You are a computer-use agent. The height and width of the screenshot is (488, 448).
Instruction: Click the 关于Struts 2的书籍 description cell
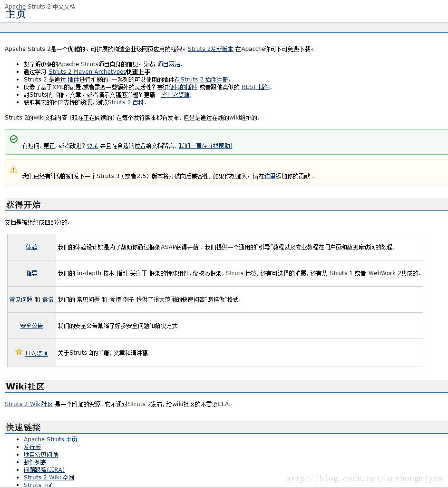tap(239, 353)
